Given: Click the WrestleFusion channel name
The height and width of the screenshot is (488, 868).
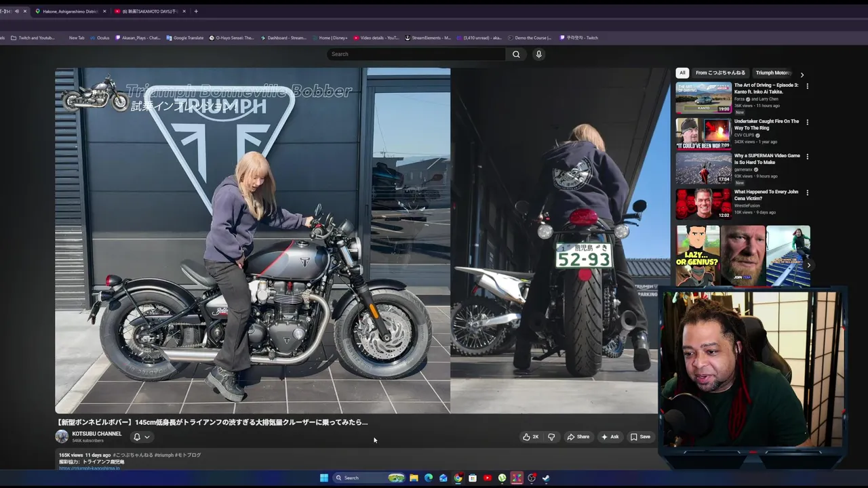Looking at the screenshot, I should click(747, 205).
